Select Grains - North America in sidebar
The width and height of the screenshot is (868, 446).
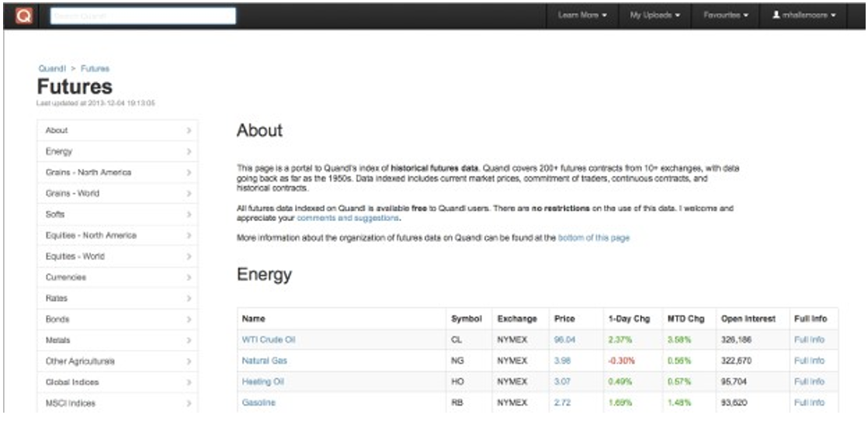point(117,173)
